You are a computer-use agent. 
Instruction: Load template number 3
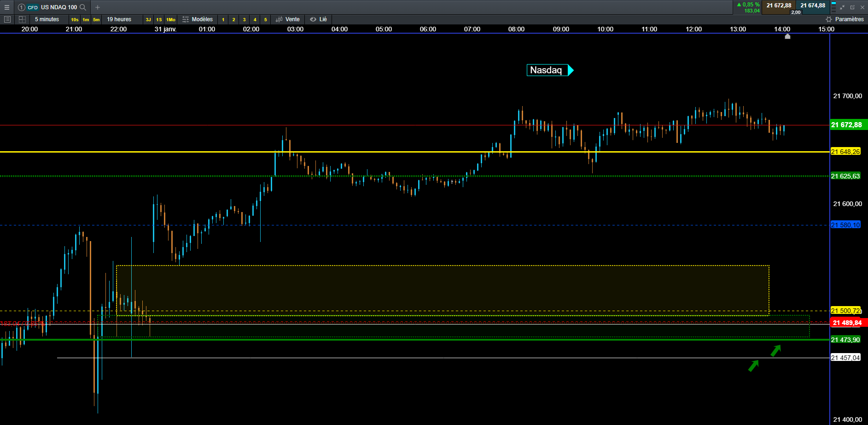click(x=245, y=19)
